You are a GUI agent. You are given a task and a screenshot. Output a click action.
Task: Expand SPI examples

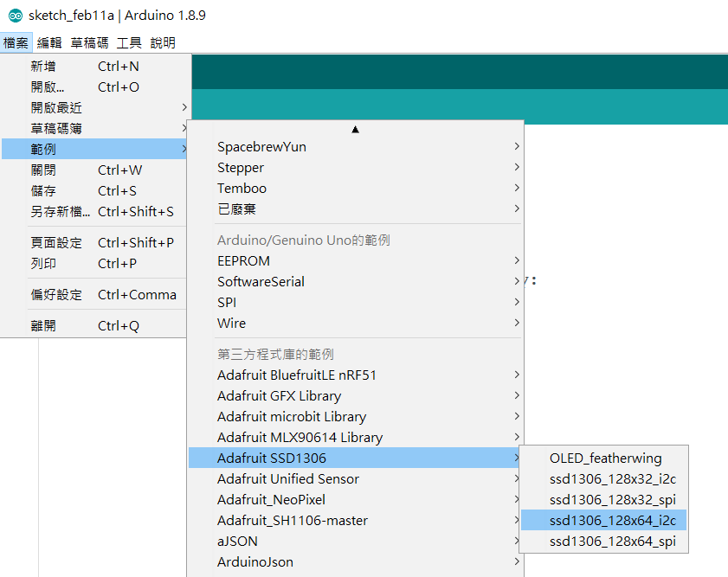tap(356, 303)
